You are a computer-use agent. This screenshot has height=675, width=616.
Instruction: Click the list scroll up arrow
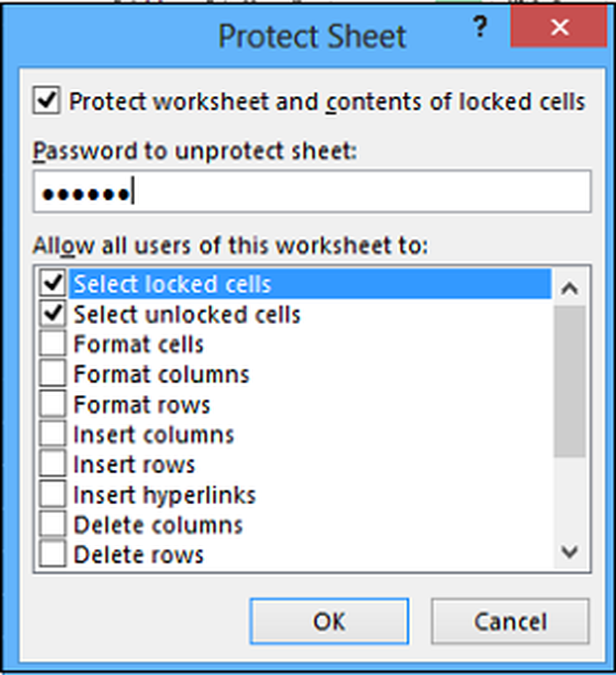(570, 288)
